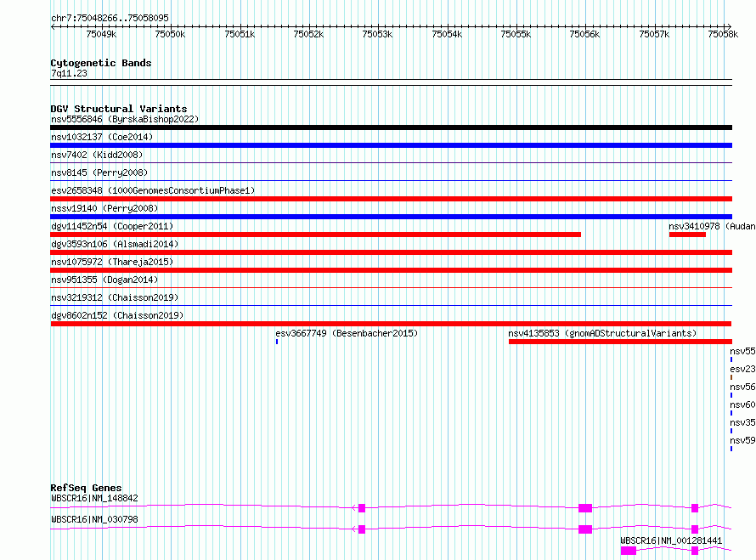Click the blue nssv19140 variant bar
756x560 pixels.
(391, 217)
